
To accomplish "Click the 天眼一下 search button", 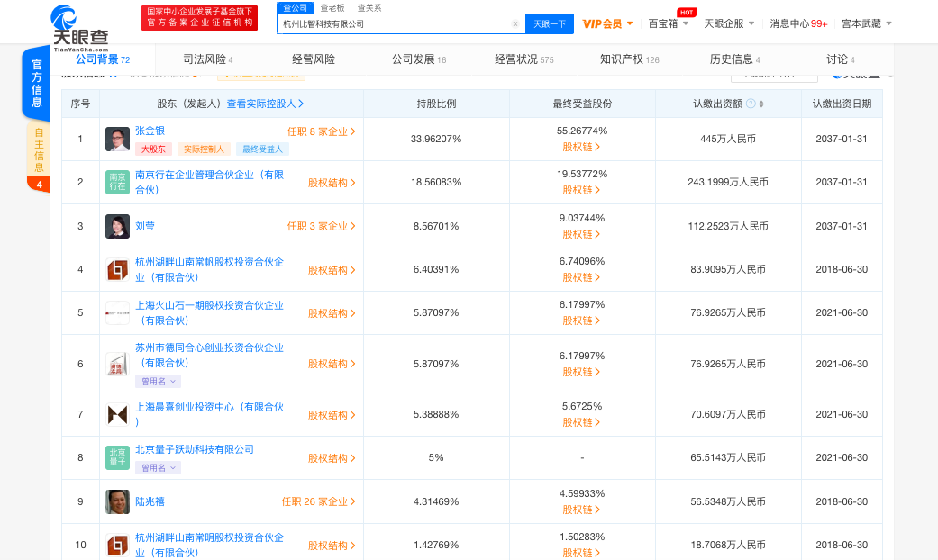I will click(550, 23).
